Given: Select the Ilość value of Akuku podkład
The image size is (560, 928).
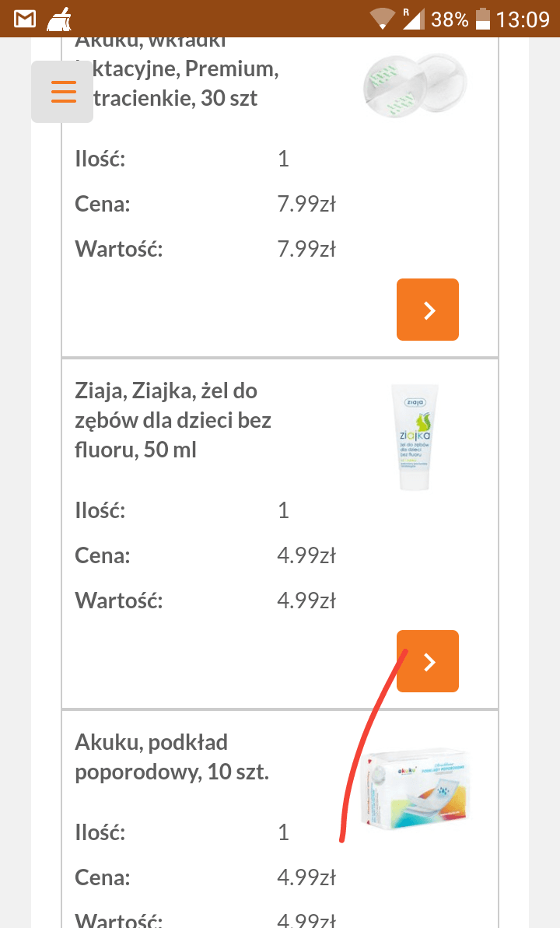Looking at the screenshot, I should pos(283,832).
